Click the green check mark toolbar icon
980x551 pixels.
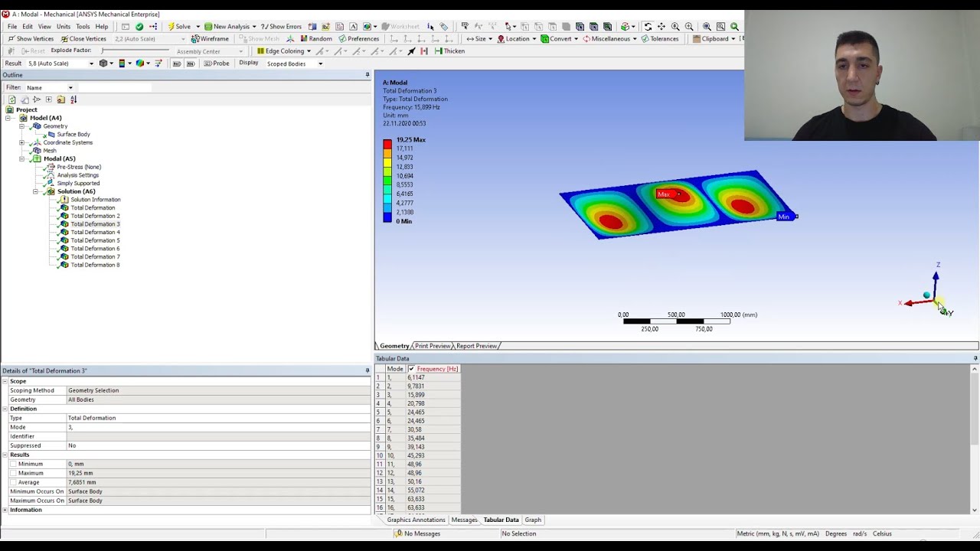tap(139, 27)
